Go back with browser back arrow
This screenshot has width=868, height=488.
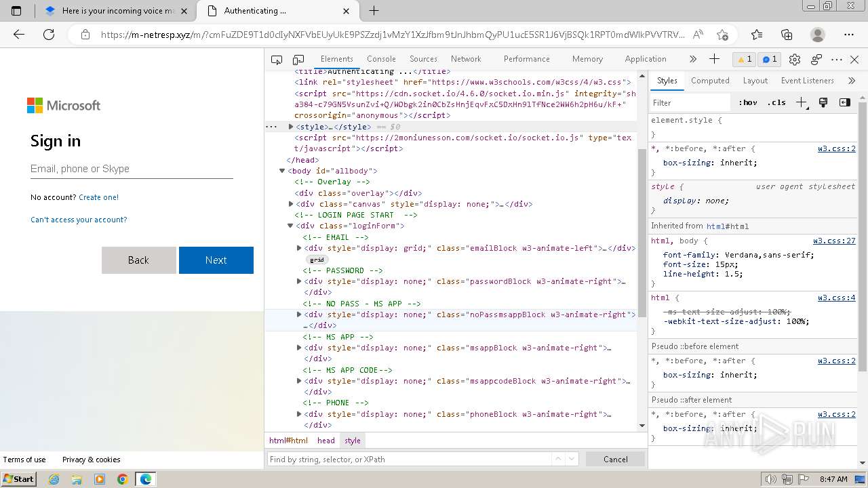pos(19,35)
